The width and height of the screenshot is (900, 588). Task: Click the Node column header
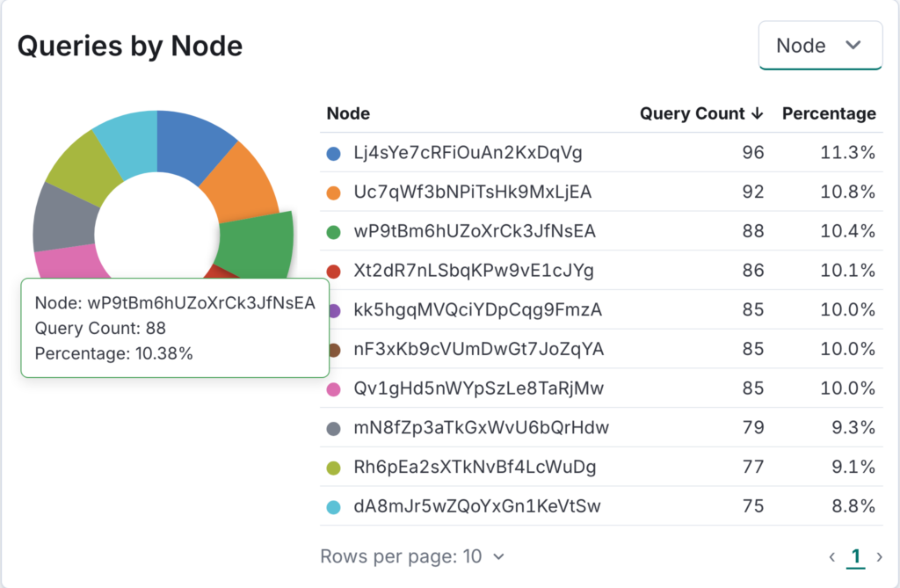pyautogui.click(x=348, y=113)
